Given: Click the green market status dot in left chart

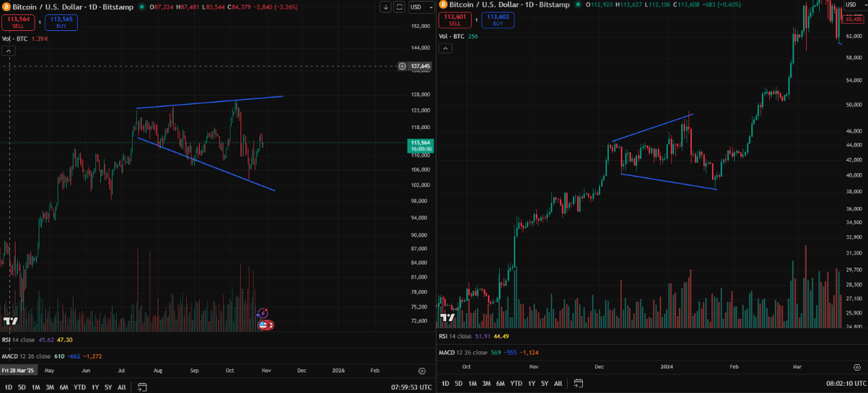Looking at the screenshot, I should click(x=141, y=6).
